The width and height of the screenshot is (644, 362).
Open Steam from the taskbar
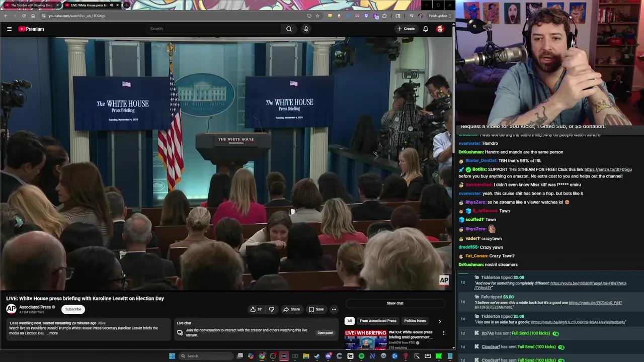(x=317, y=356)
